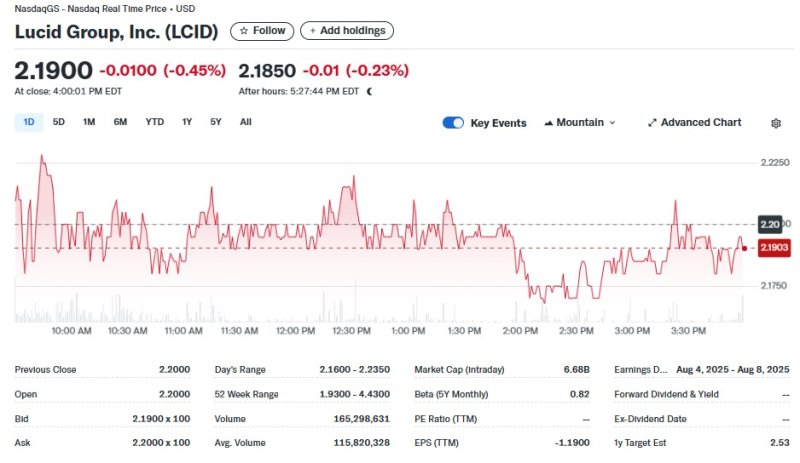Viewport: 800px width, 463px height.
Task: Click the Beta (5Y Monthly) label
Action: pyautogui.click(x=451, y=394)
